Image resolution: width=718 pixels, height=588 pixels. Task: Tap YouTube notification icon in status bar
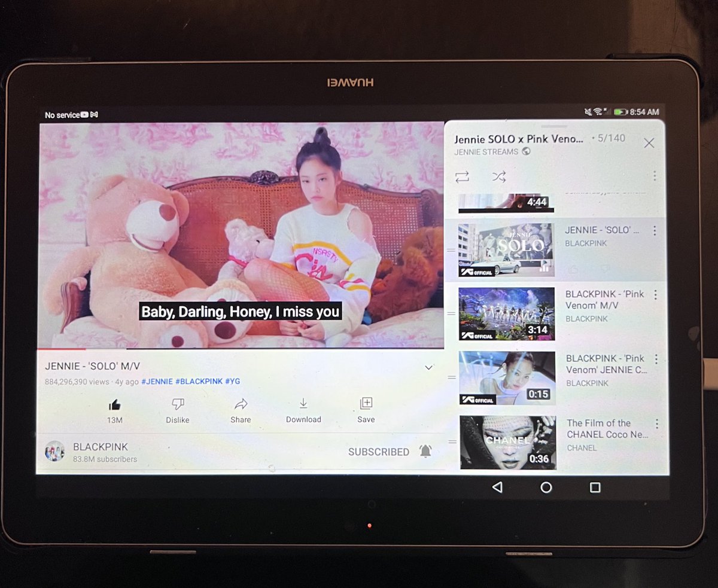(84, 114)
